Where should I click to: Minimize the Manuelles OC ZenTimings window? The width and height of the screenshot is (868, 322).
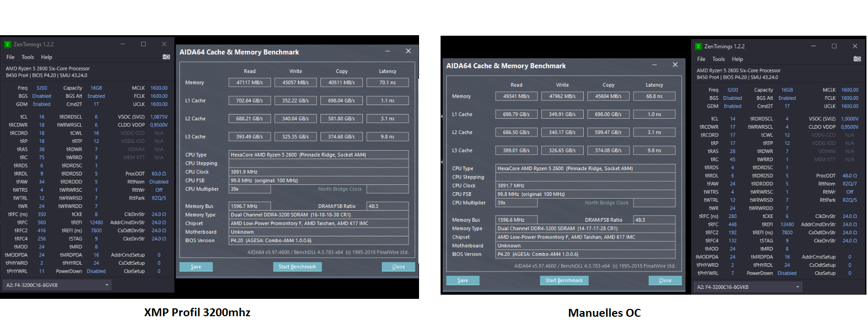(x=813, y=46)
